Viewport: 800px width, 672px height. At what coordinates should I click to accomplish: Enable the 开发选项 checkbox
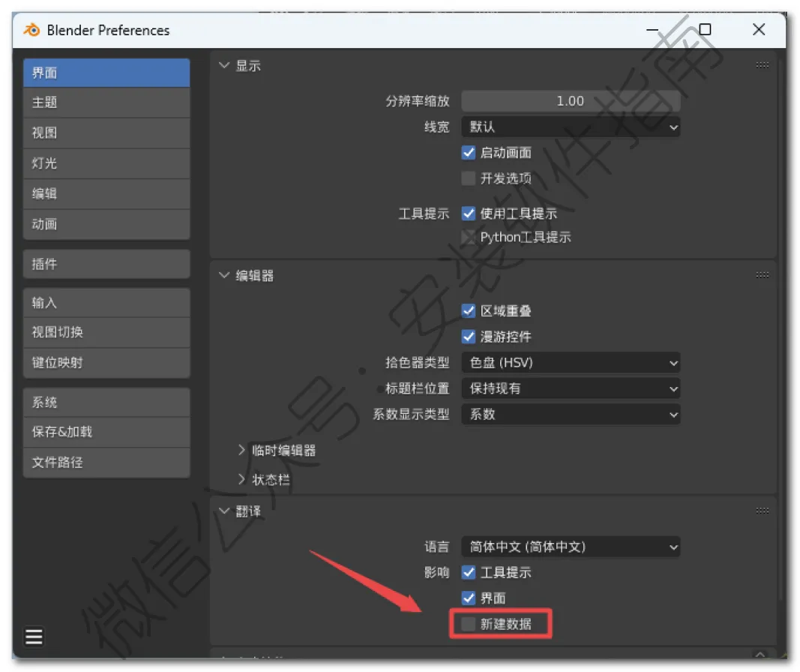[469, 178]
